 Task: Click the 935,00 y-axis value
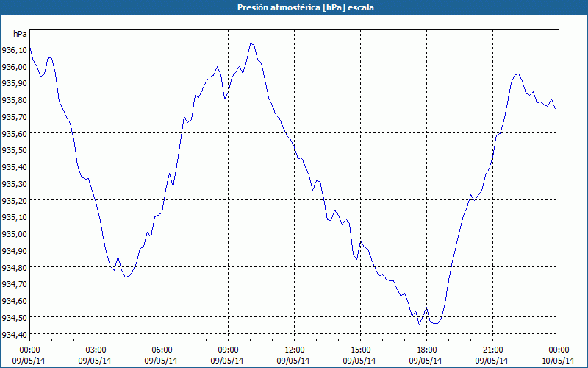pyautogui.click(x=15, y=234)
